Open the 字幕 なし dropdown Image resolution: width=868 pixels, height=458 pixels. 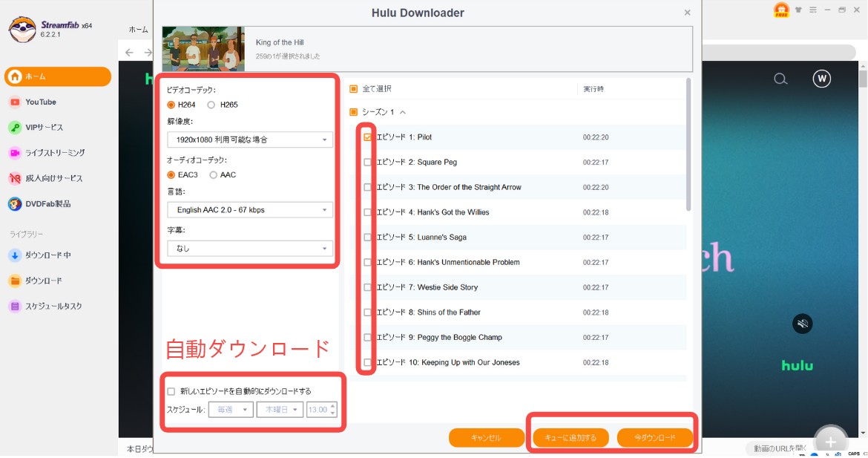pos(250,249)
